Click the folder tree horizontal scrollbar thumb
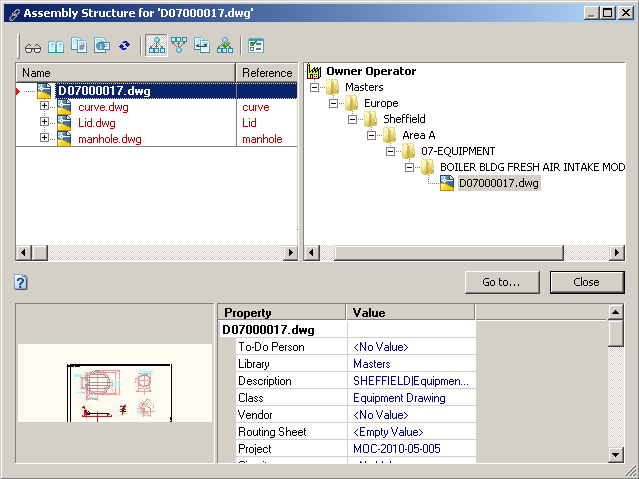This screenshot has height=479, width=639. tap(449, 253)
